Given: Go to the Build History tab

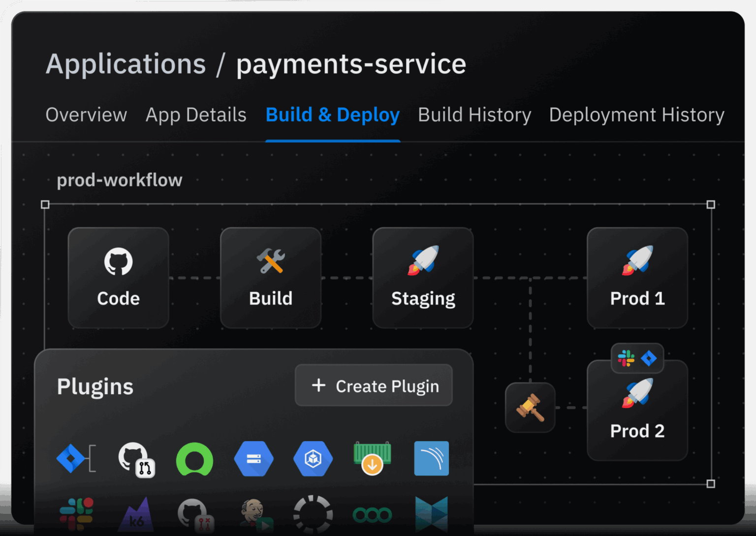Looking at the screenshot, I should pos(474,115).
